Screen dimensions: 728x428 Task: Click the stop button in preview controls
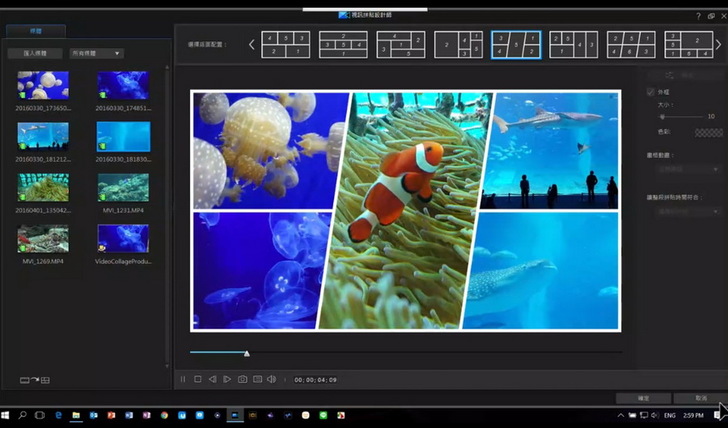(198, 379)
